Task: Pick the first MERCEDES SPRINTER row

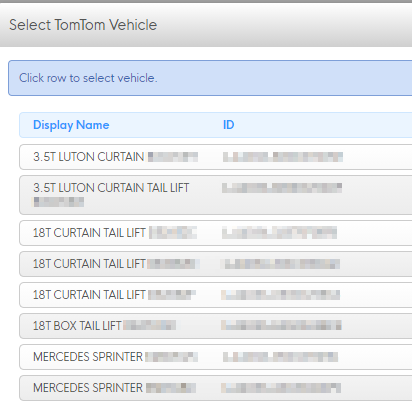Action: point(216,357)
